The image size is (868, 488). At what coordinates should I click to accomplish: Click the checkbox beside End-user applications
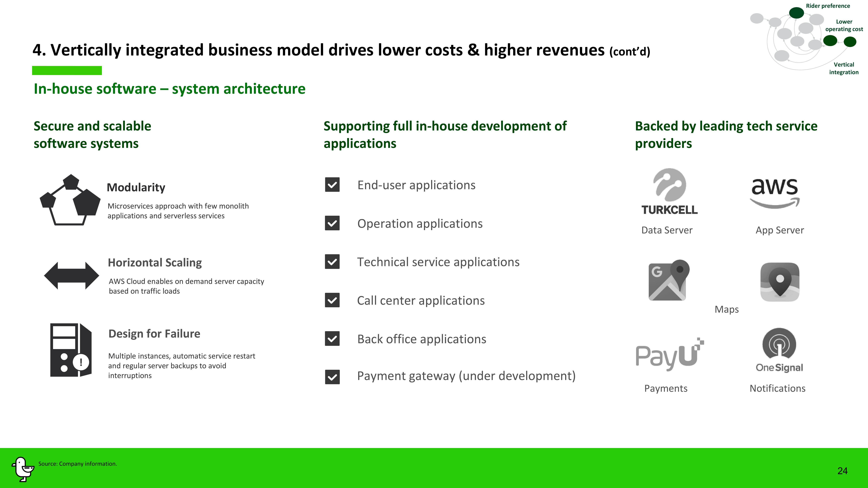(x=332, y=185)
